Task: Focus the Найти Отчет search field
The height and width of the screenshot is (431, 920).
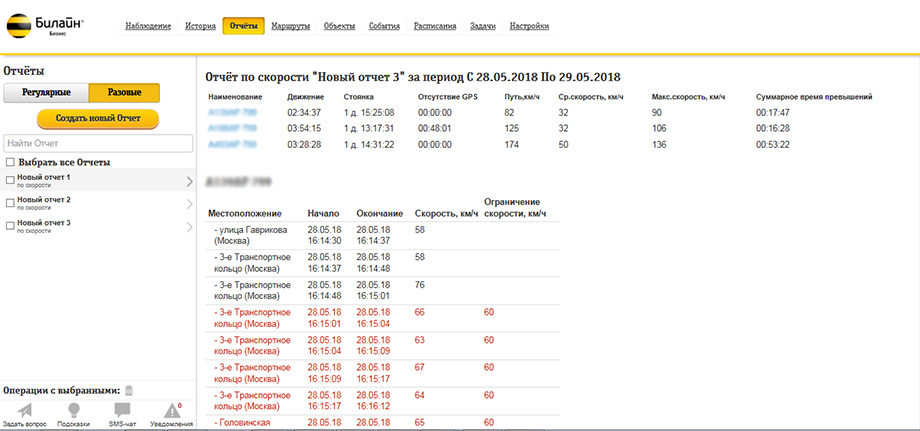Action: [99, 143]
